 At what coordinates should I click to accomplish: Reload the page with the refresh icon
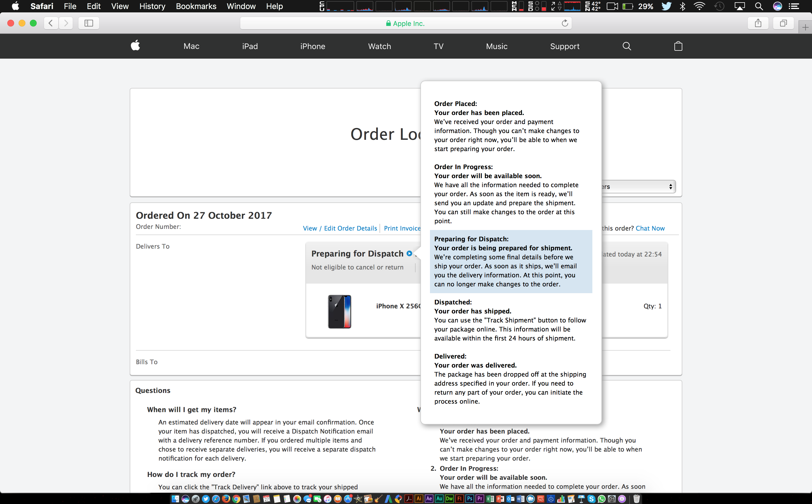pyautogui.click(x=565, y=23)
